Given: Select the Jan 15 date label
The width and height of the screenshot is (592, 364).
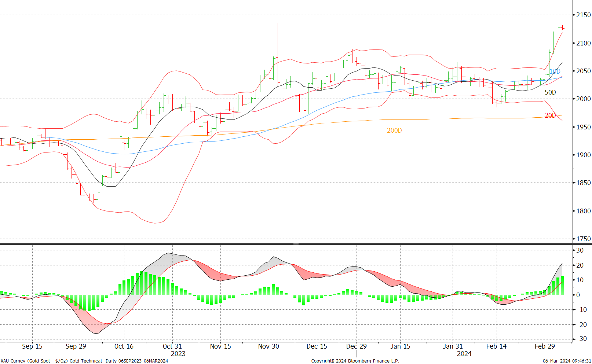Looking at the screenshot, I should [401, 346].
